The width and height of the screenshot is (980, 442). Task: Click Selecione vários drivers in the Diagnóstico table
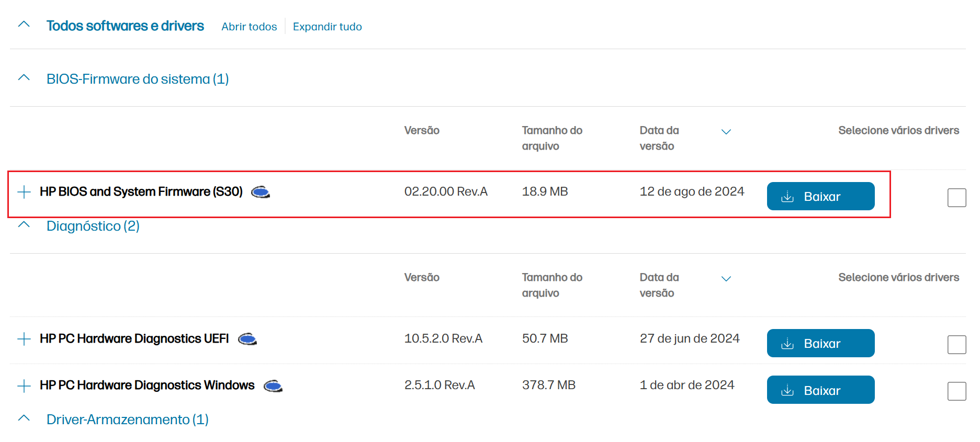click(898, 277)
